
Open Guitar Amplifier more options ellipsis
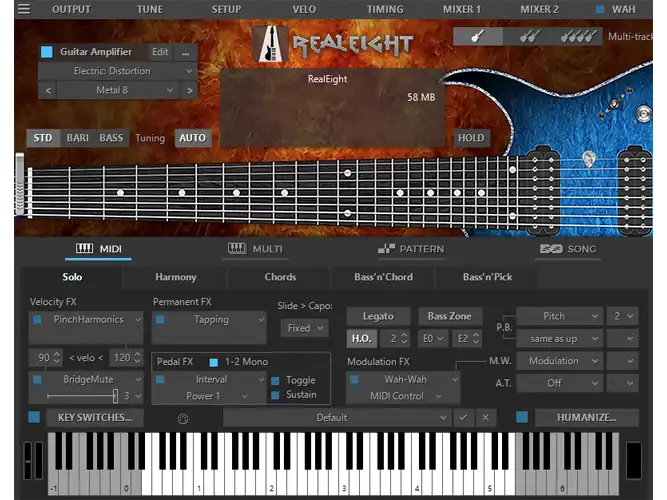coord(185,52)
